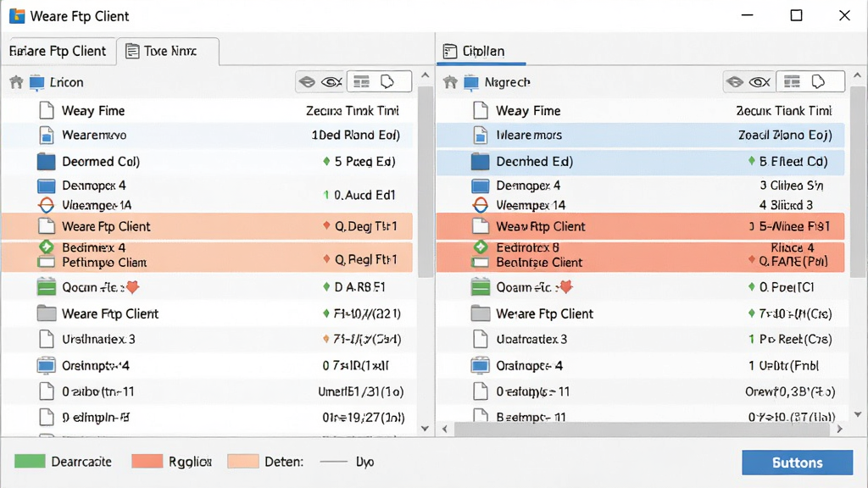
Task: Click the green diamond icon beside Eedirotex 8
Action: (x=481, y=247)
